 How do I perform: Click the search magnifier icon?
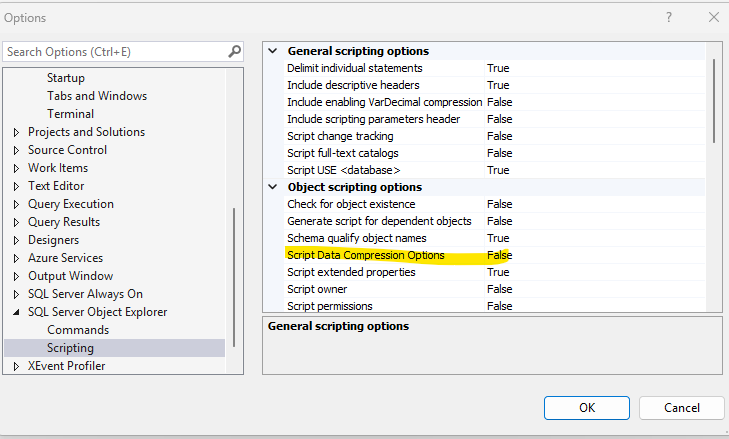point(235,51)
